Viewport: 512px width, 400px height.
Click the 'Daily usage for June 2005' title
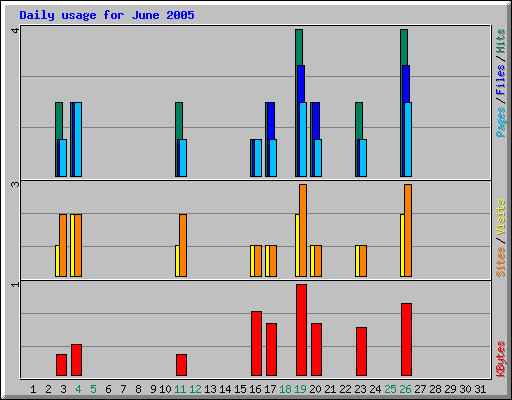107,15
